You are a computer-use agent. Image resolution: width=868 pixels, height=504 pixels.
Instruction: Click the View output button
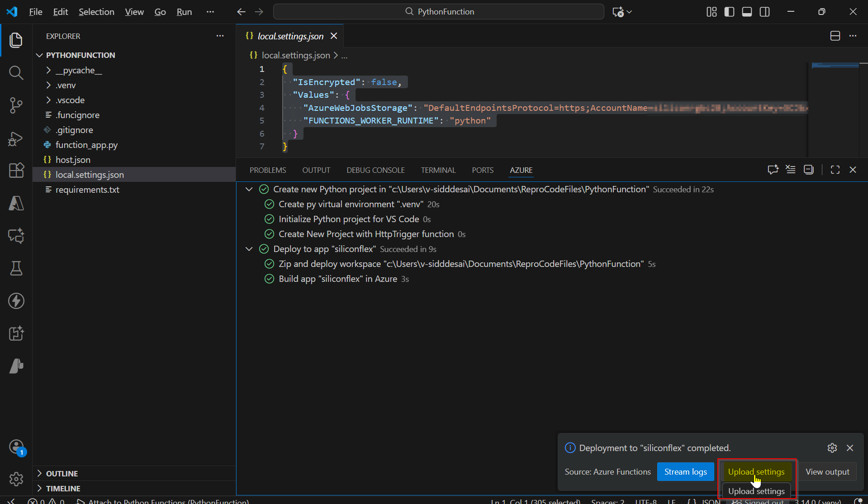pyautogui.click(x=827, y=471)
